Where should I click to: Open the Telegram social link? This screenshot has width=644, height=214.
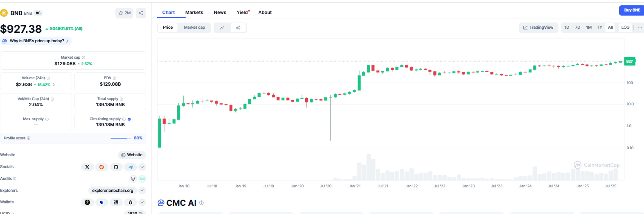pos(130,167)
